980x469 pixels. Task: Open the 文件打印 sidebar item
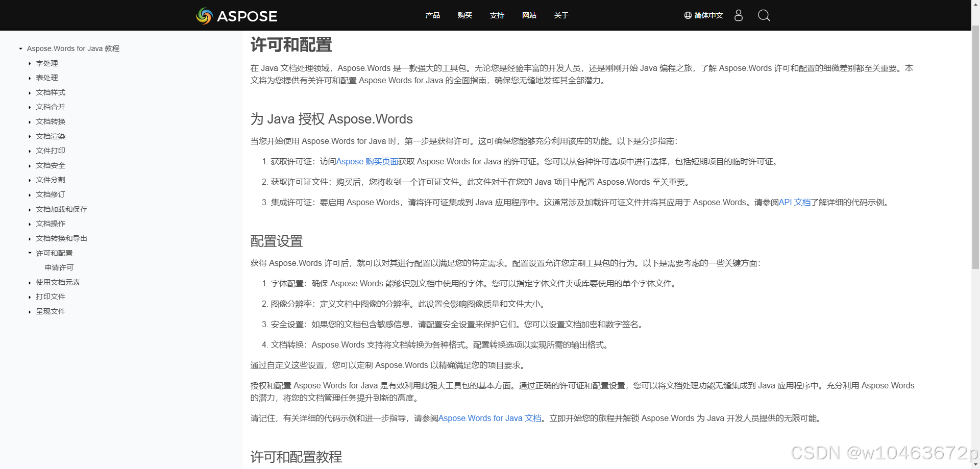(x=51, y=151)
